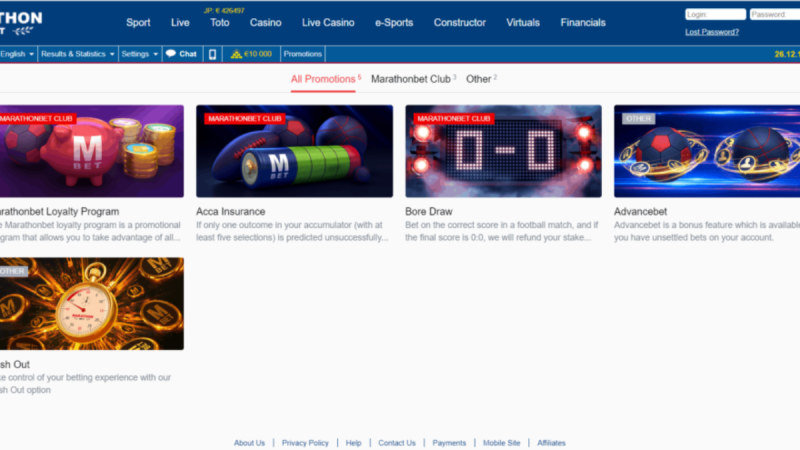This screenshot has height=450, width=800.
Task: Click the JP: € 426497 jackpot text
Action: pyautogui.click(x=224, y=10)
